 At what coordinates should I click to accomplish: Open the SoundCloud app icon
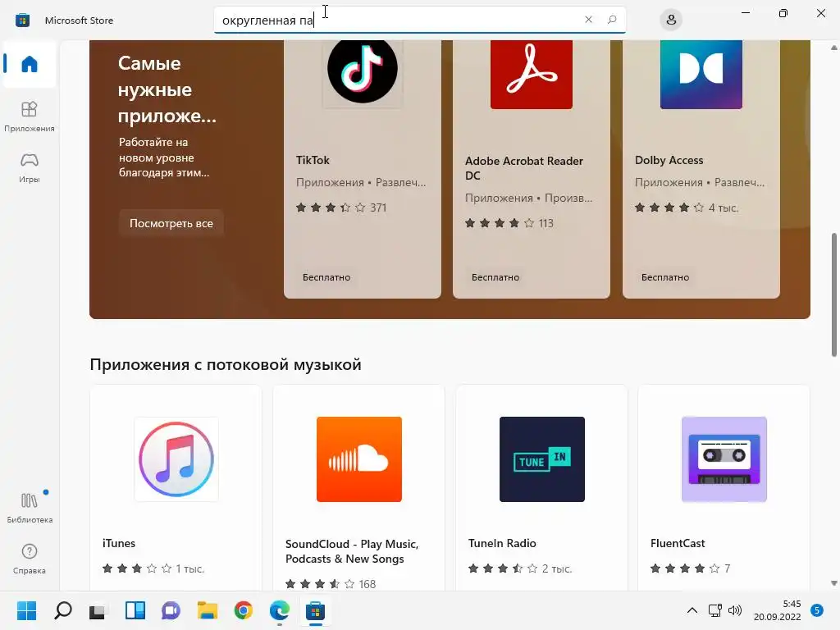pos(359,459)
